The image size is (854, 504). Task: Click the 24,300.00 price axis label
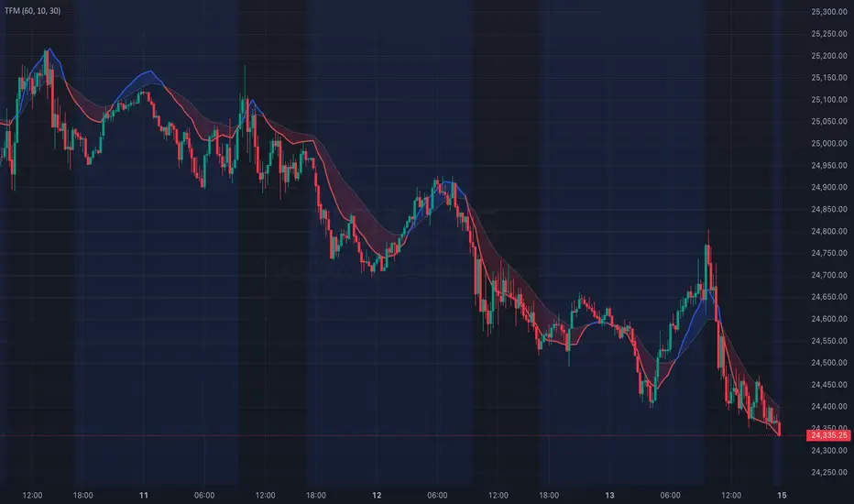click(x=829, y=451)
